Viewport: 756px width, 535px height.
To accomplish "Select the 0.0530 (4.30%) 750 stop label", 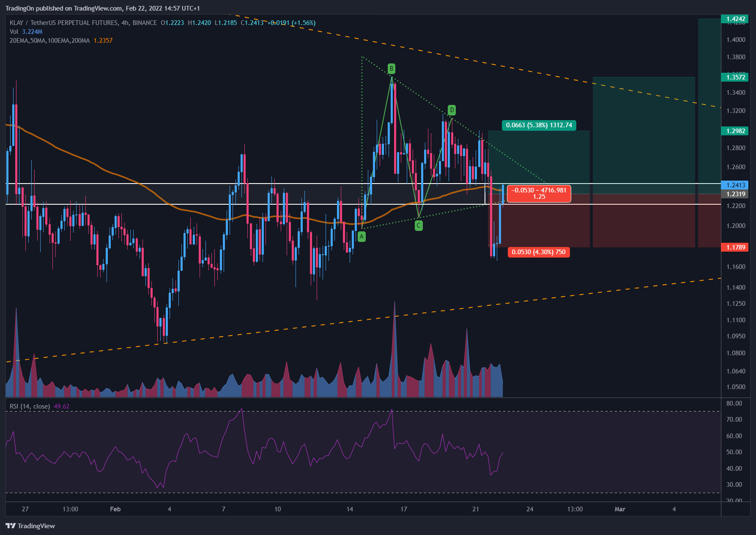I will (539, 252).
